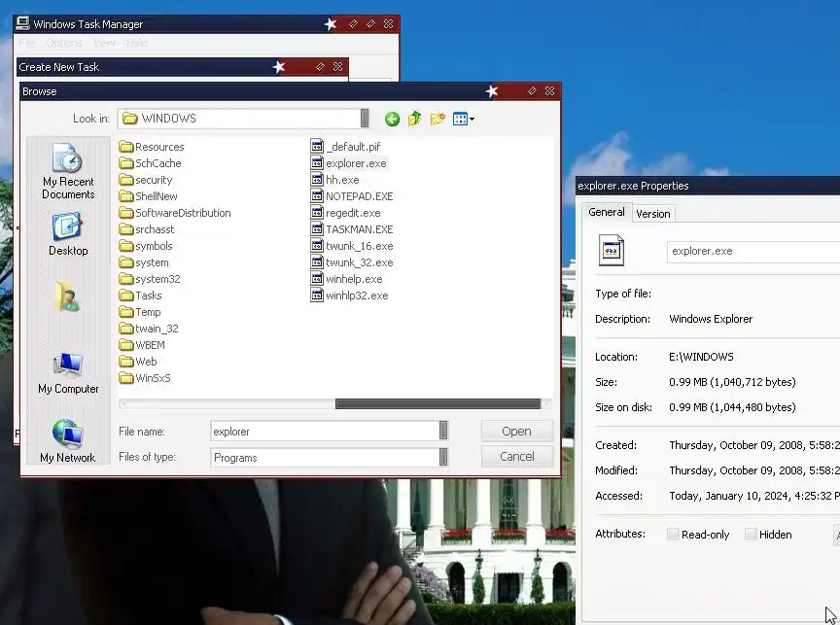Click Cancel in Browse dialog

tap(516, 456)
